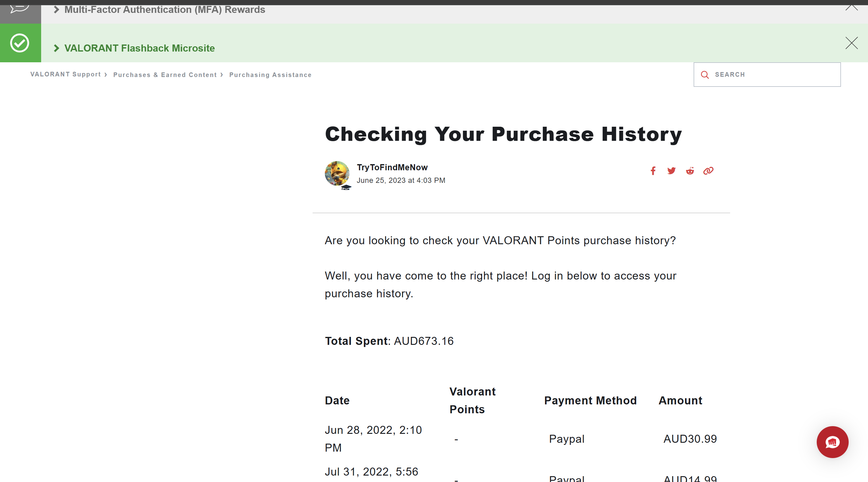868x482 pixels.
Task: Click the Jun 28, 2022, 2:10 PM date cell
Action: (373, 439)
